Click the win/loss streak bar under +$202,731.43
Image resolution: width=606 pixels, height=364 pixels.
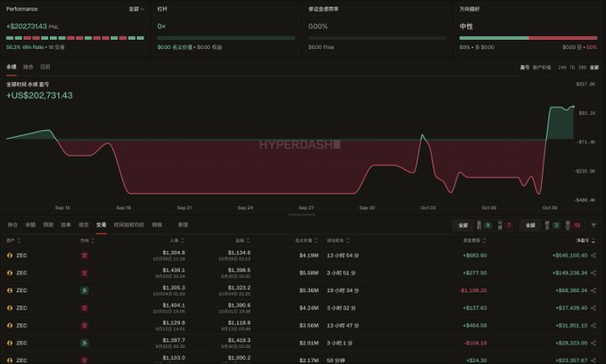tap(75, 38)
